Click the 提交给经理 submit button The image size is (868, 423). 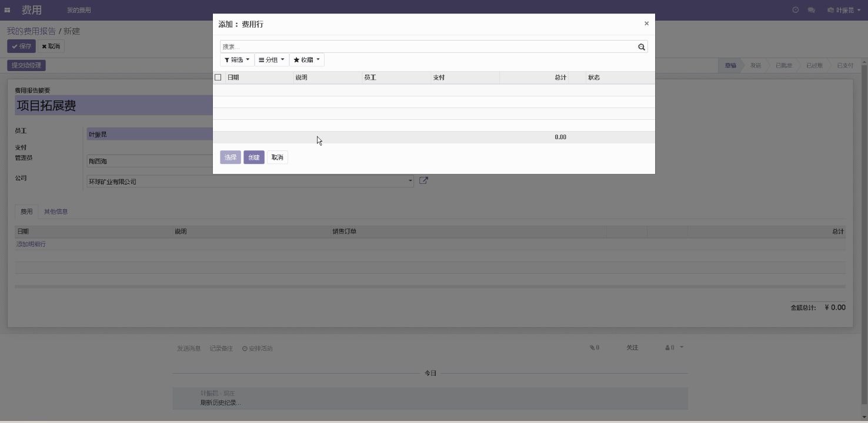(26, 65)
